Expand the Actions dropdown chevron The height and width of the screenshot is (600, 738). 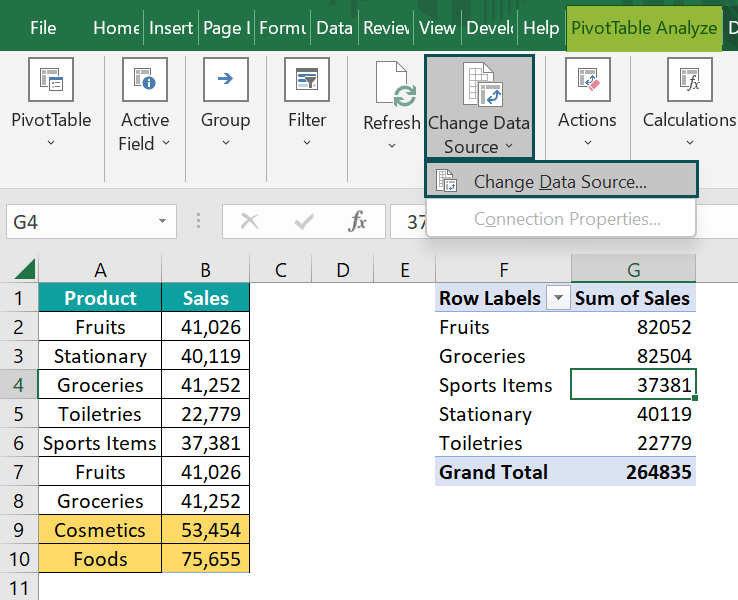point(588,142)
